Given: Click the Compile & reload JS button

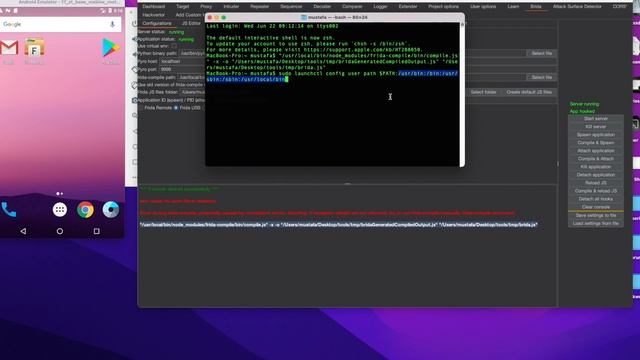Looking at the screenshot, I should pyautogui.click(x=596, y=191).
